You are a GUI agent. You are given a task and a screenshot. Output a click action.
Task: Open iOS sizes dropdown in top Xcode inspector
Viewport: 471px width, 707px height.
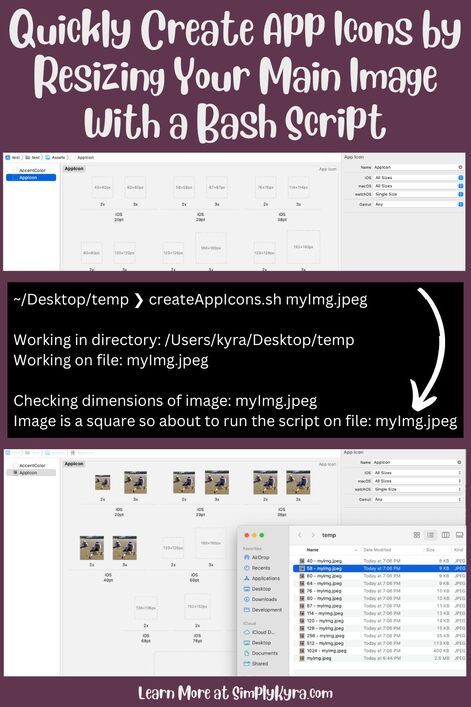pos(418,178)
